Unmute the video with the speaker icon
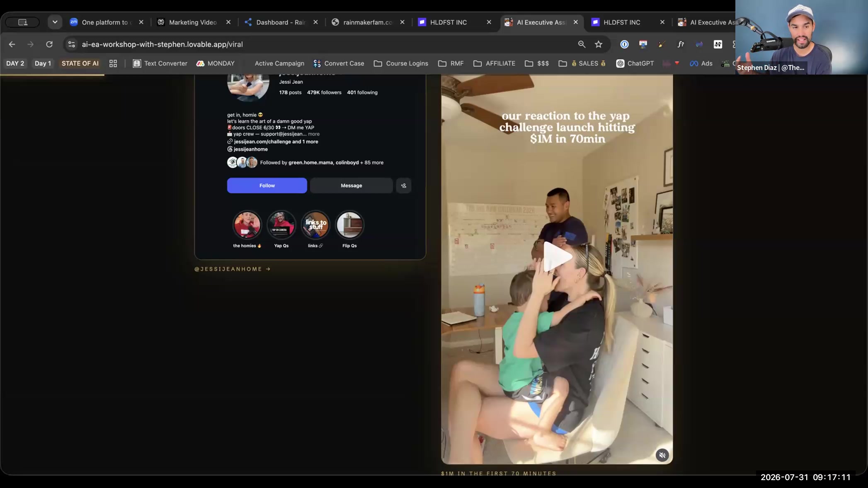This screenshot has width=868, height=488. pos(662,455)
